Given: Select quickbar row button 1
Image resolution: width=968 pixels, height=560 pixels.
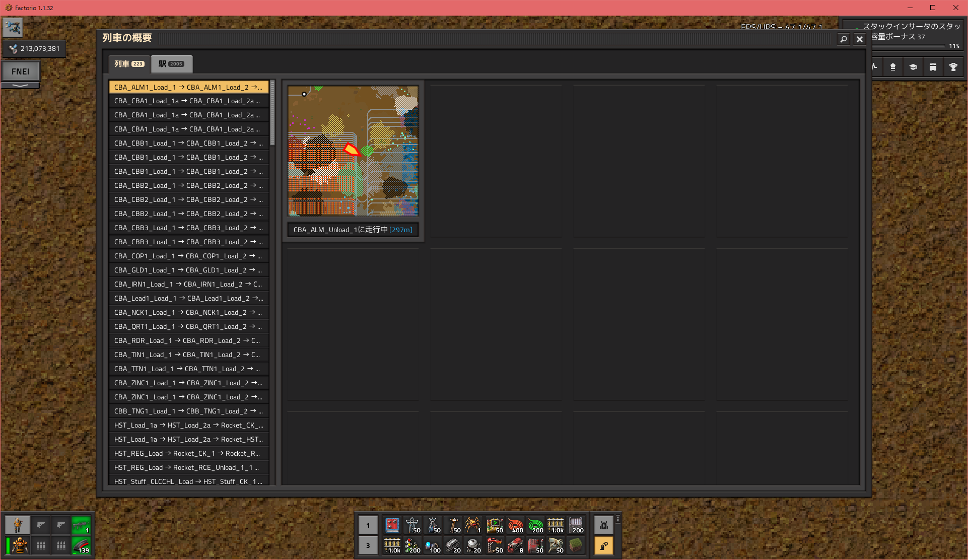Looking at the screenshot, I should click(x=368, y=526).
